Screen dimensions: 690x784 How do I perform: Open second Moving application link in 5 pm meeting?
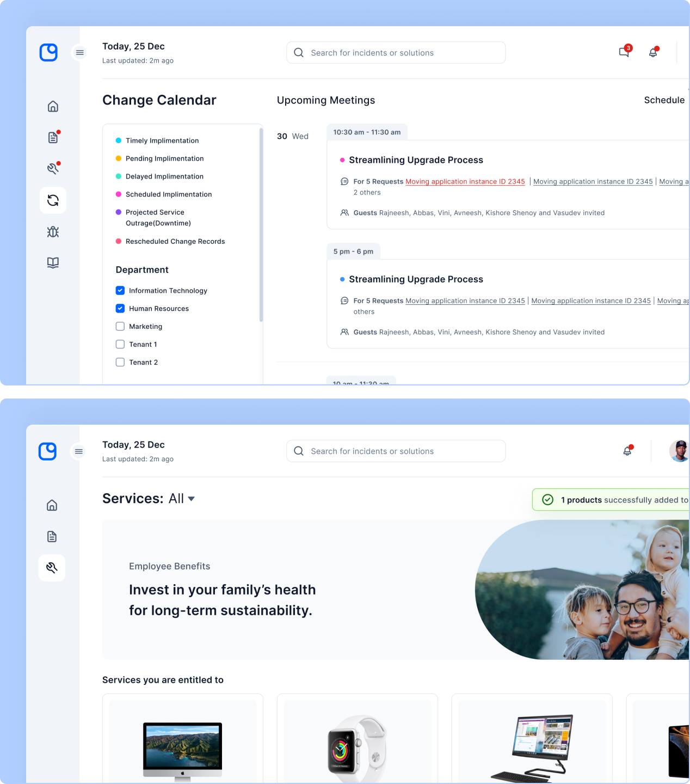pyautogui.click(x=591, y=301)
